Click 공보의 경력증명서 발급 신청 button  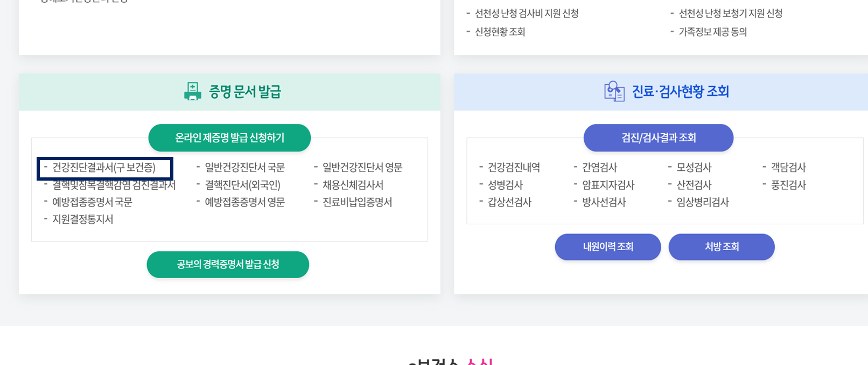(x=228, y=265)
